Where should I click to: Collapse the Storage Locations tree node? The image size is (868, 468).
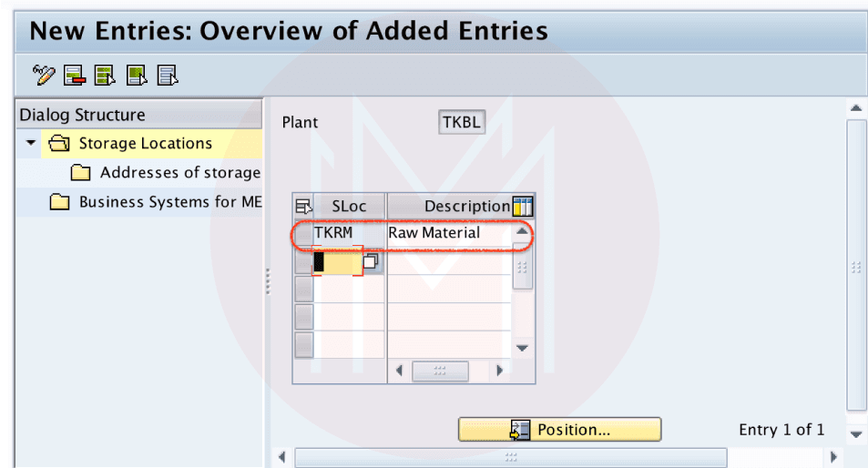[32, 144]
